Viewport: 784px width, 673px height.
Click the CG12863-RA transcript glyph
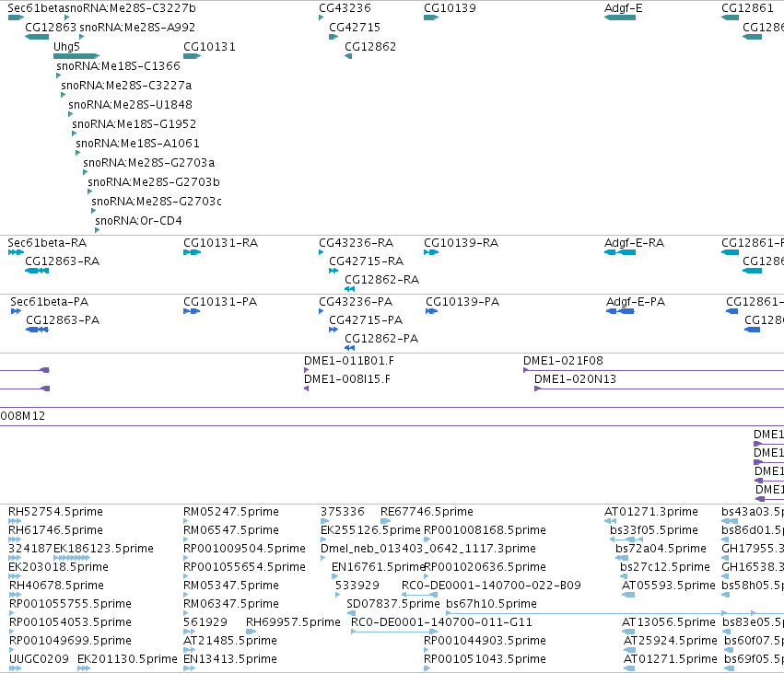37,271
